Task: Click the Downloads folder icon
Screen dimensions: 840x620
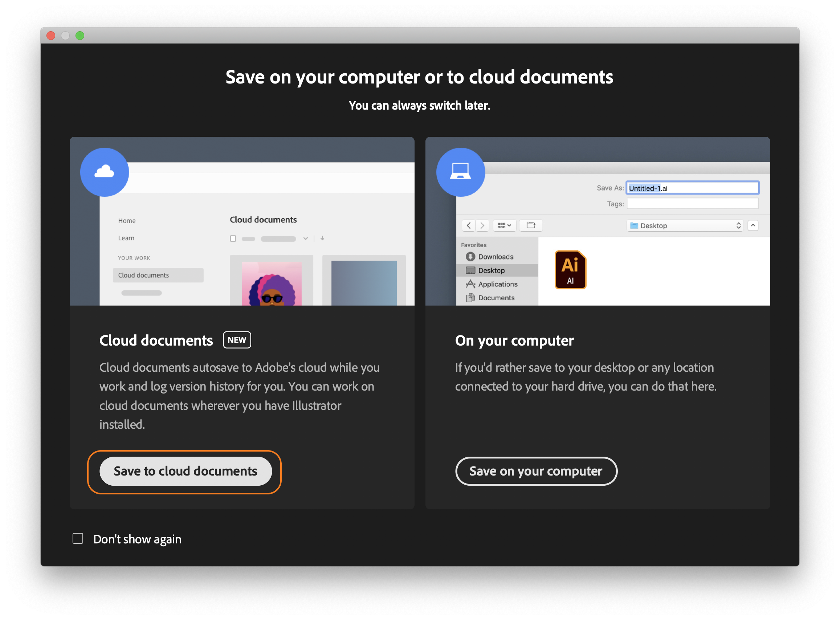Action: point(468,257)
